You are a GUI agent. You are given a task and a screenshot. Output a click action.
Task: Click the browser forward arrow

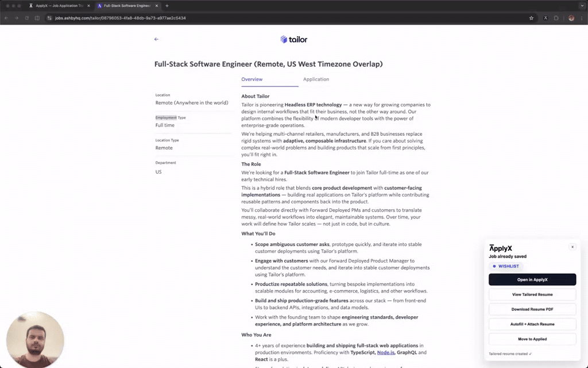pos(17,18)
